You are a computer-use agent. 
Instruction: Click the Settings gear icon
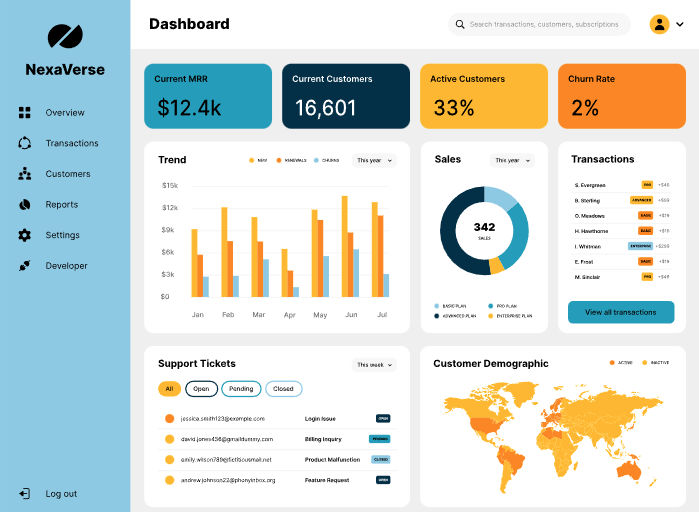pos(25,235)
